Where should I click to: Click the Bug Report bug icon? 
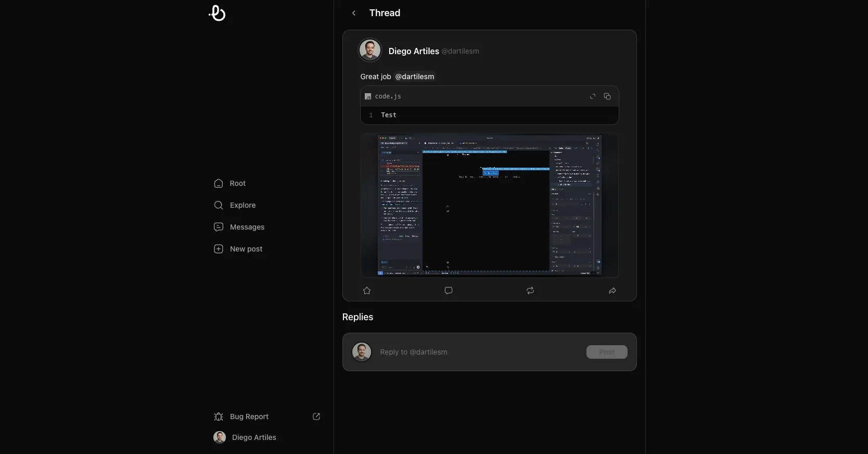tap(219, 417)
